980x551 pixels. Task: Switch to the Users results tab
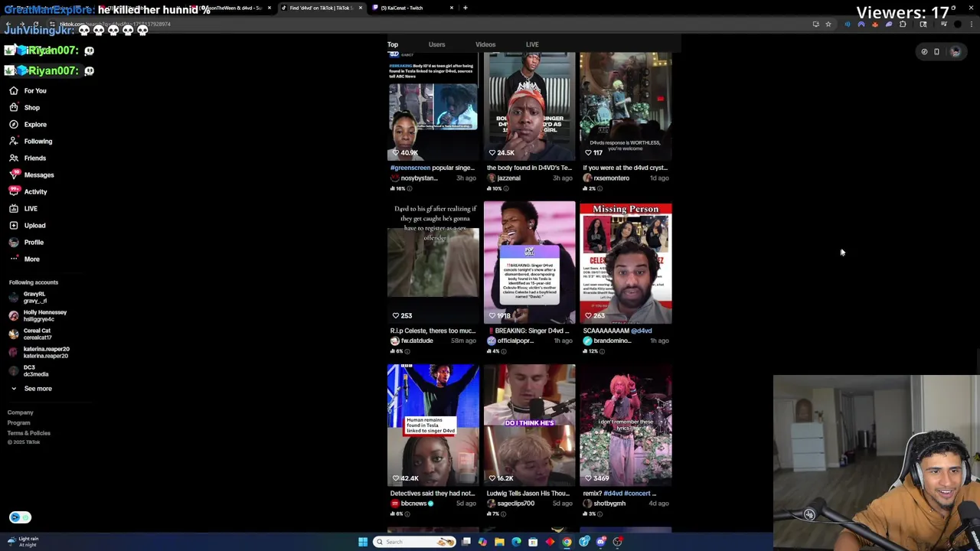point(436,44)
